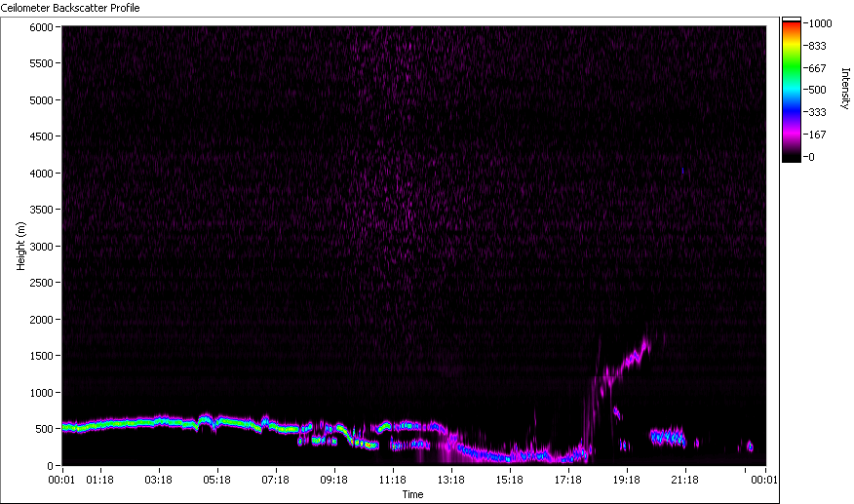Screen dimensions: 854x504
Task: Click the 09:18 time tick label
Action: tap(333, 480)
